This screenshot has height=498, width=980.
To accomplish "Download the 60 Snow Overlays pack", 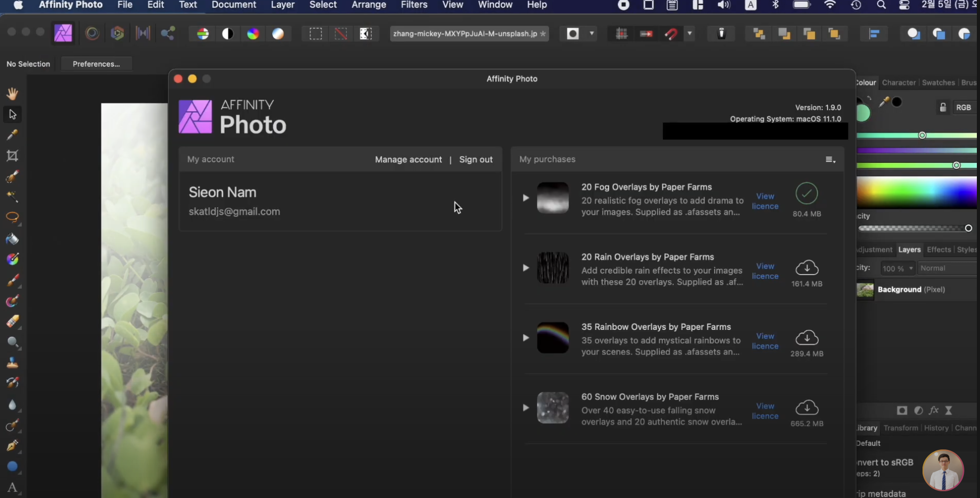I will (807, 407).
